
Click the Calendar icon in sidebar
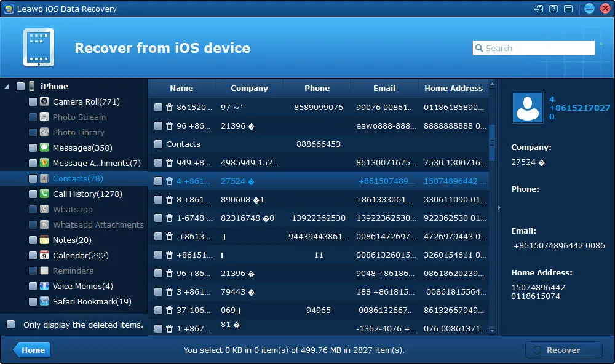coord(44,255)
